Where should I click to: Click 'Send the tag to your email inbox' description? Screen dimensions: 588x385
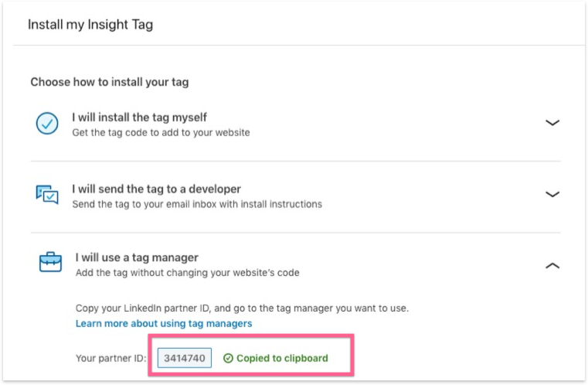[197, 204]
